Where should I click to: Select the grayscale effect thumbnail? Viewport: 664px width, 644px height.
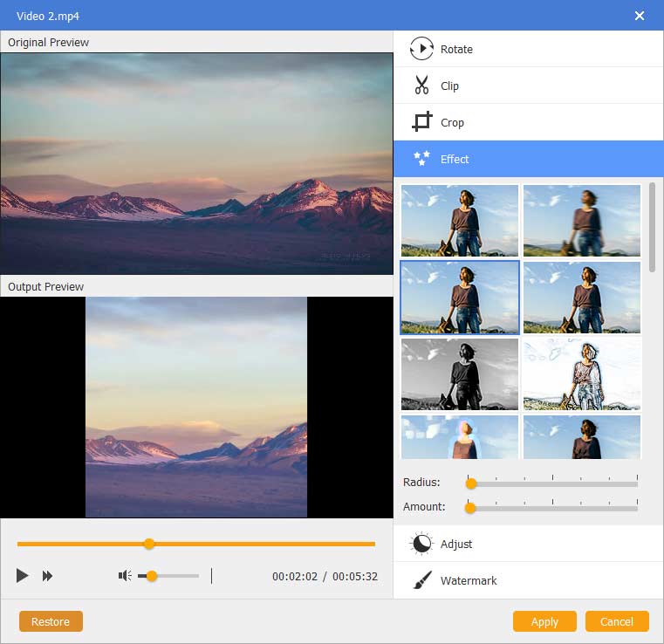pyautogui.click(x=460, y=374)
